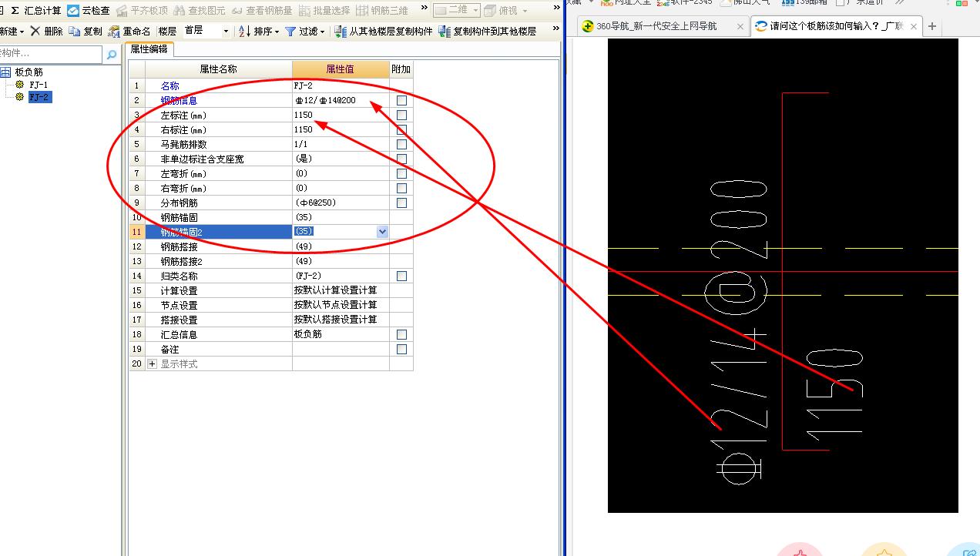Tick the 分布钢筋 row checkbox

[401, 203]
